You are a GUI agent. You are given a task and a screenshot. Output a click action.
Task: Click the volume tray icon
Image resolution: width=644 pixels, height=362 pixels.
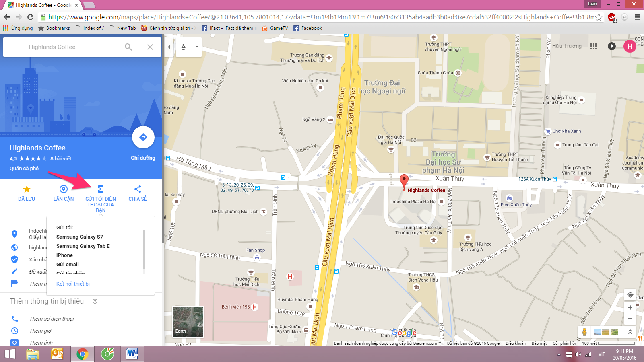pos(578,354)
